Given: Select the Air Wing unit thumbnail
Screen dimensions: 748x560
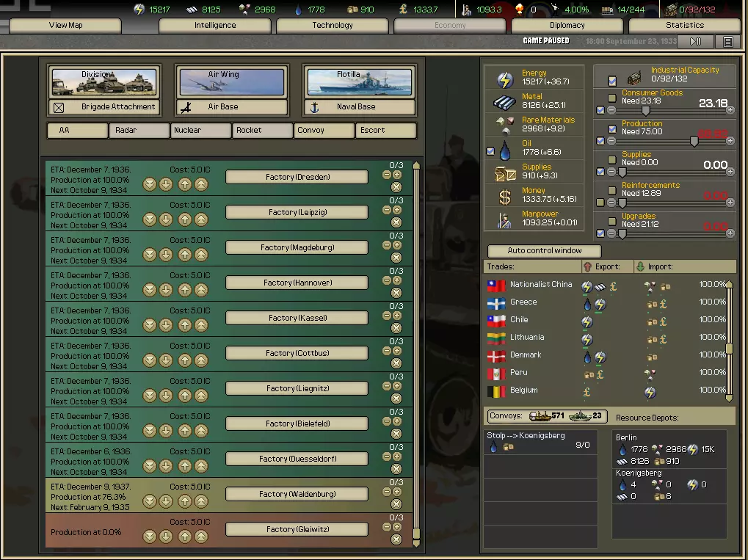Looking at the screenshot, I should 232,82.
